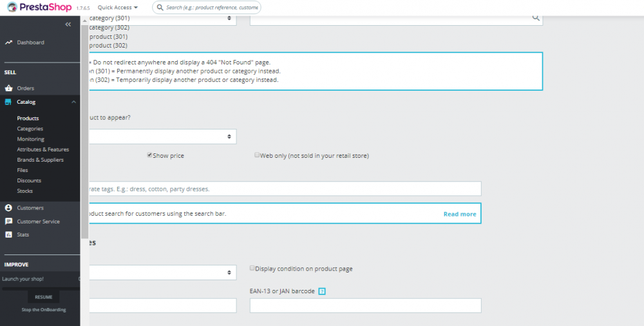Screen dimensions: 644x326
Task: Click the Customers person icon
Action: point(8,208)
